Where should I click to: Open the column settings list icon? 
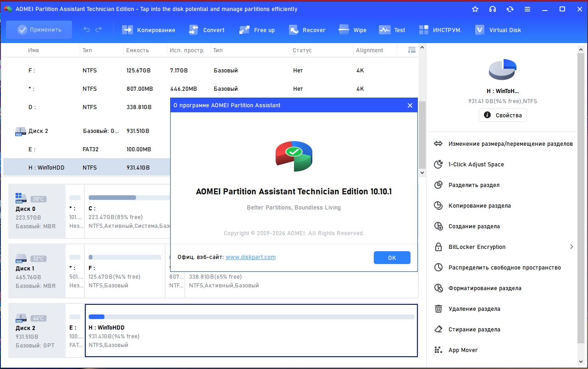(411, 50)
